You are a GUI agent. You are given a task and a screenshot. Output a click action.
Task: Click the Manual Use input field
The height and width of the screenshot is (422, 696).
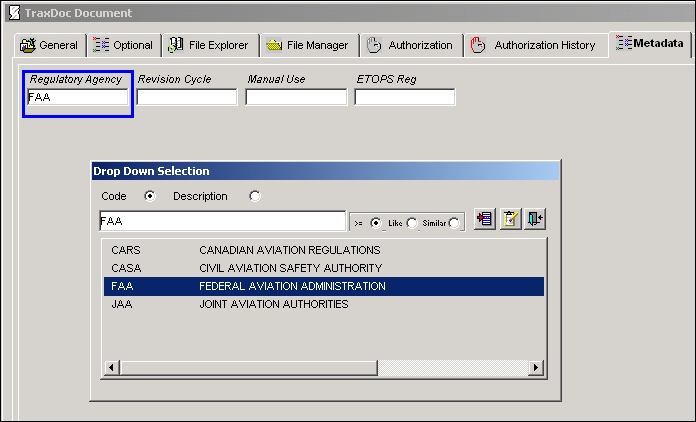(x=296, y=97)
